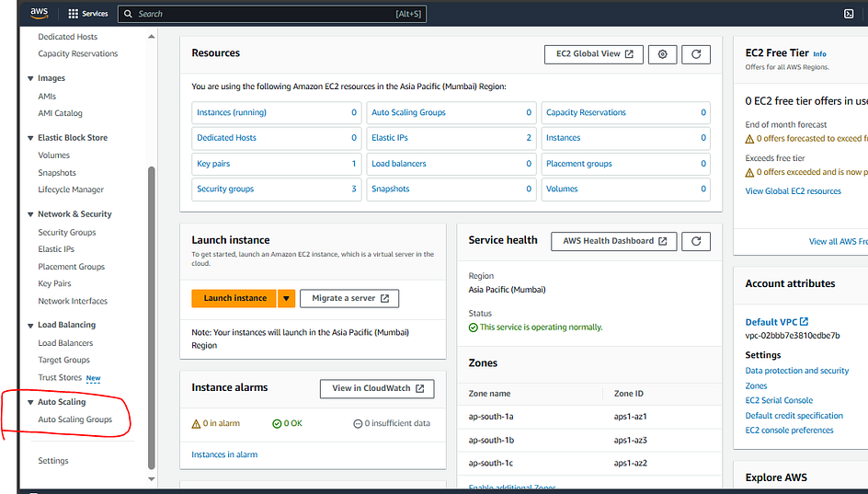Click Key pairs resource link
The image size is (868, 494).
(213, 164)
